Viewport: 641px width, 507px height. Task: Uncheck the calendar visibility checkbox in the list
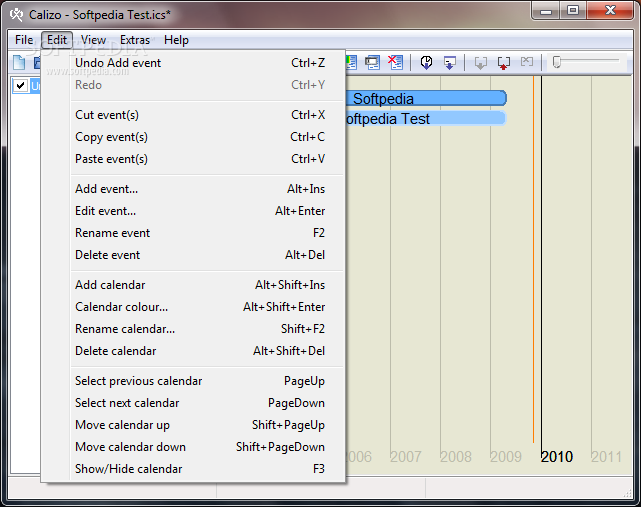tap(20, 86)
